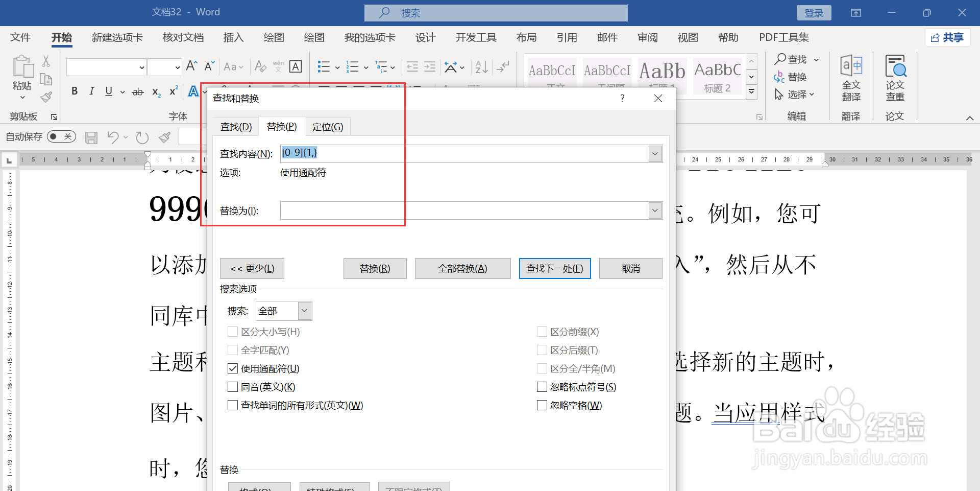Toggle bold formatting

(75, 91)
